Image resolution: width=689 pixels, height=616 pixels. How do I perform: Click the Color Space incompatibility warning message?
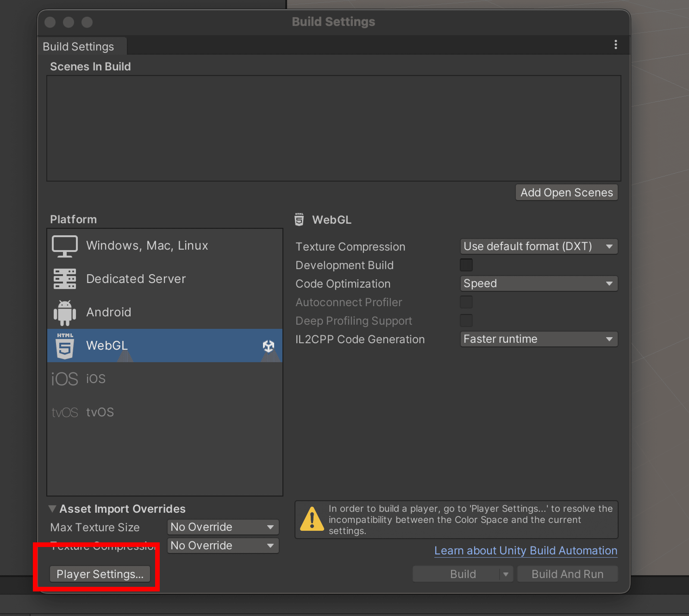(x=470, y=519)
